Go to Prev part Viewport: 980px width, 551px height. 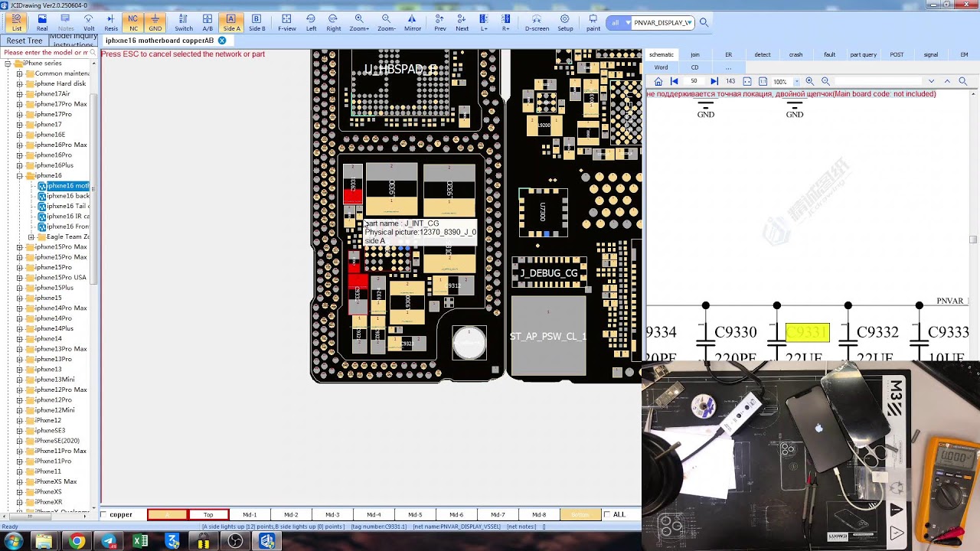(439, 22)
